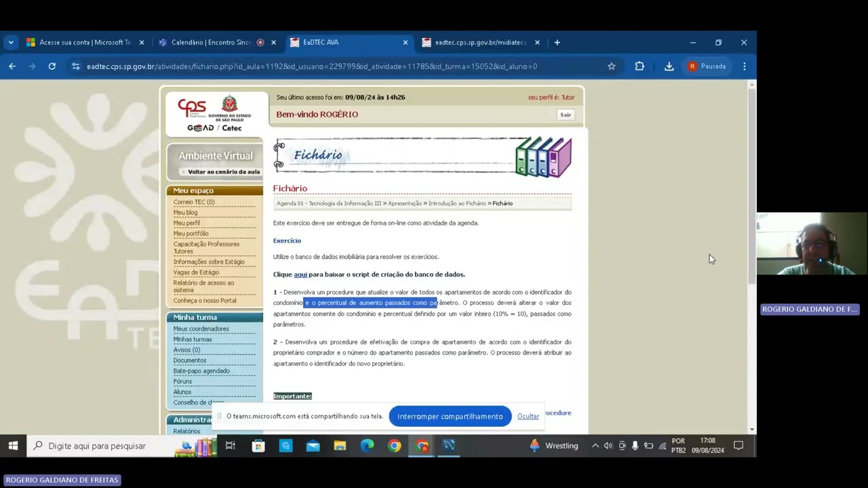Open the tab search chevron at far left
868x488 pixels.
(x=11, y=42)
